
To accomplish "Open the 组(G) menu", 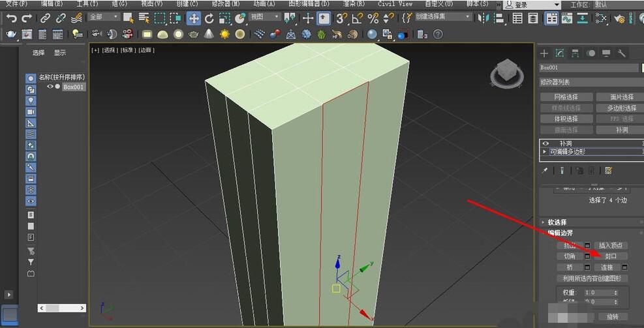I will [x=119, y=4].
